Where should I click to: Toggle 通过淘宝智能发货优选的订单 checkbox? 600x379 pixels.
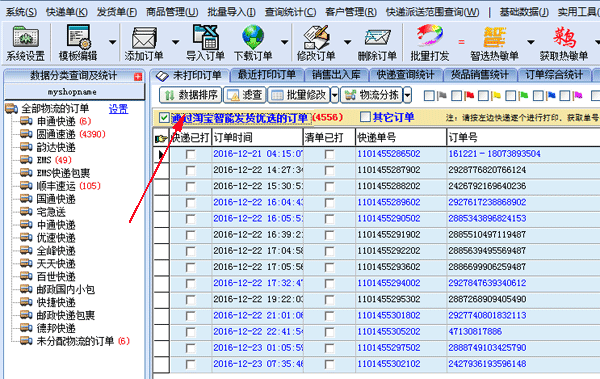[x=164, y=118]
